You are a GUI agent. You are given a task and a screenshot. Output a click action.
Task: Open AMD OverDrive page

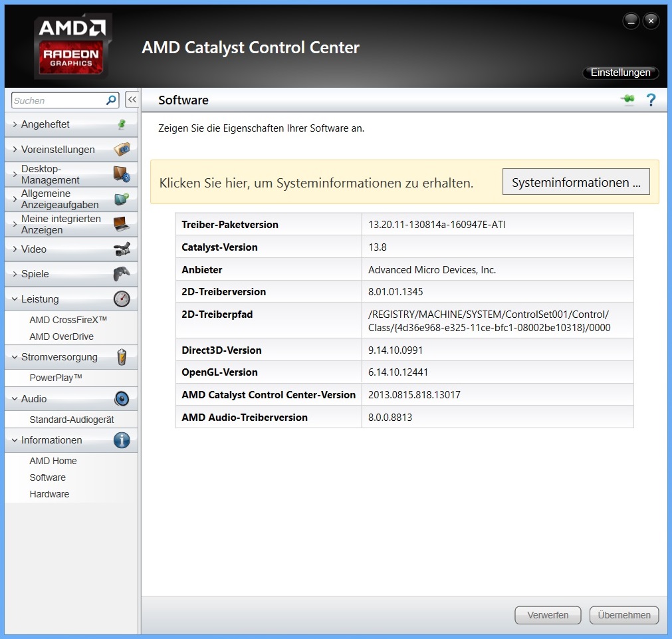coord(61,336)
